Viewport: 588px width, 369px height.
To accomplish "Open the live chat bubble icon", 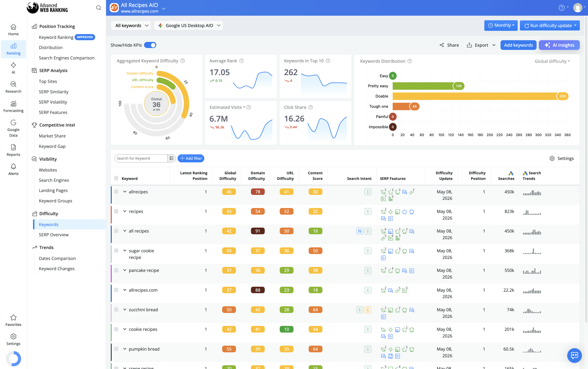I will pos(574,355).
